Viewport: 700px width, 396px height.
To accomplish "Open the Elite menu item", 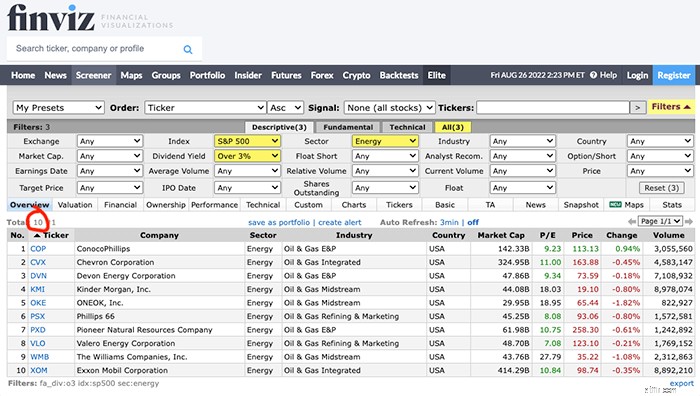I will (x=437, y=75).
